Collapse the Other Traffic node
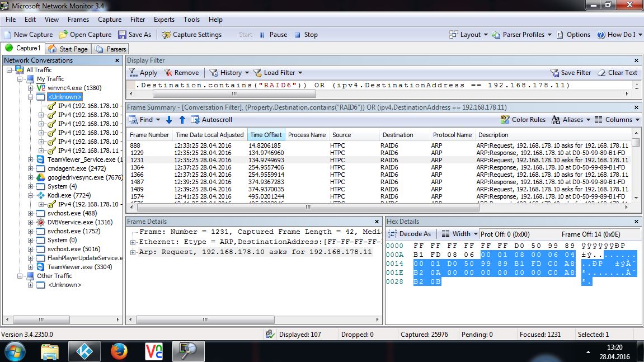 point(20,276)
